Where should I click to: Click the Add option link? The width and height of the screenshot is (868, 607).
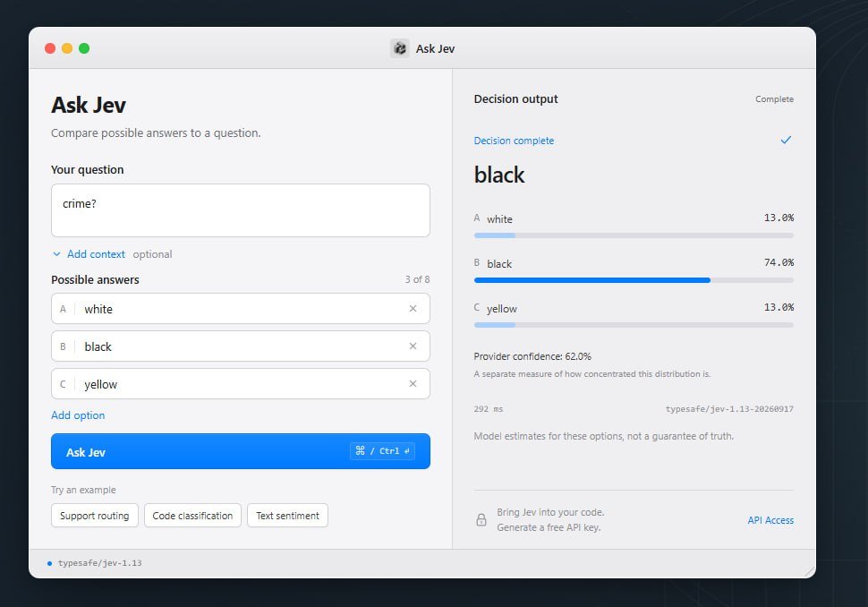coord(78,415)
